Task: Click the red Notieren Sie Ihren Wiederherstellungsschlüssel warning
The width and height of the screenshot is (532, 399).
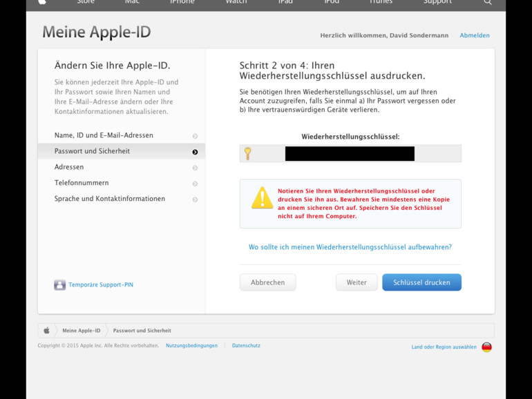Action: point(363,204)
